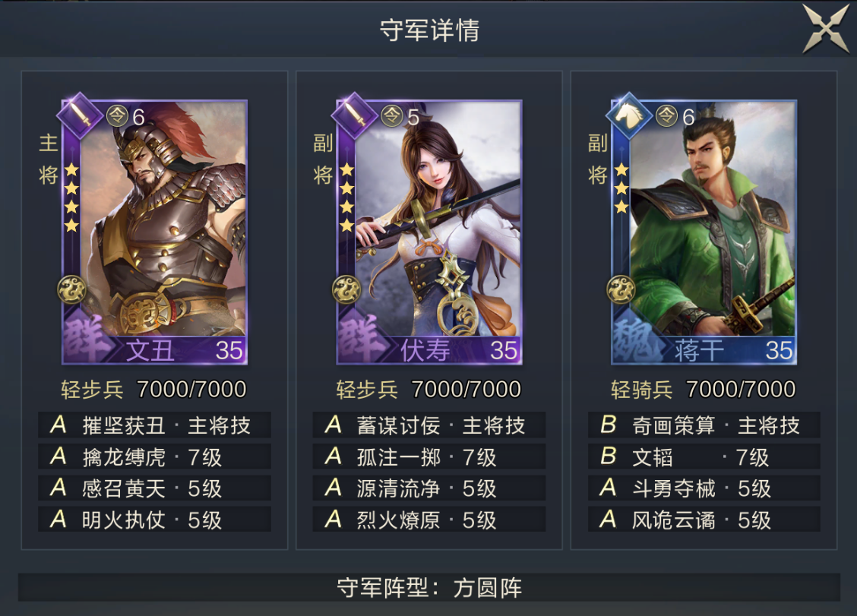Tap the gold dragon emblem on 蒋干's card
Viewport: 857px width, 616px height.
click(x=621, y=289)
